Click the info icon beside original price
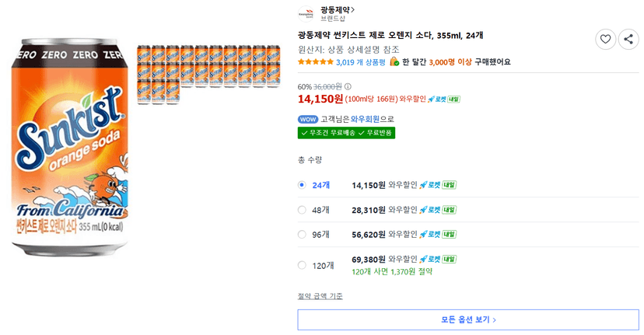644x335 pixels. click(348, 86)
